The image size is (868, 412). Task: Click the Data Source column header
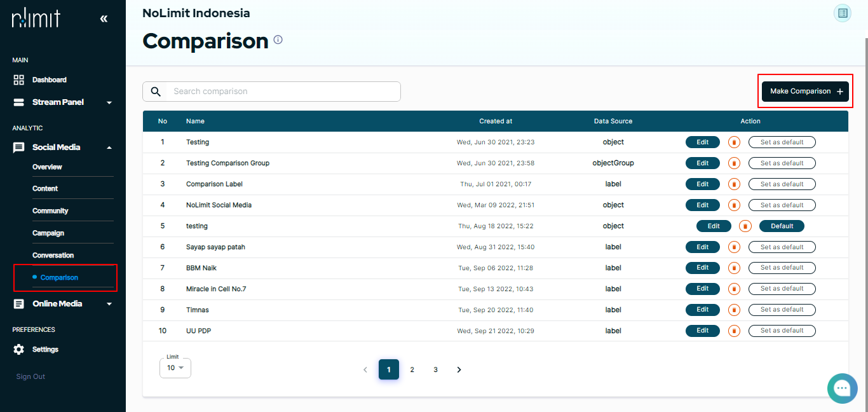pos(613,121)
